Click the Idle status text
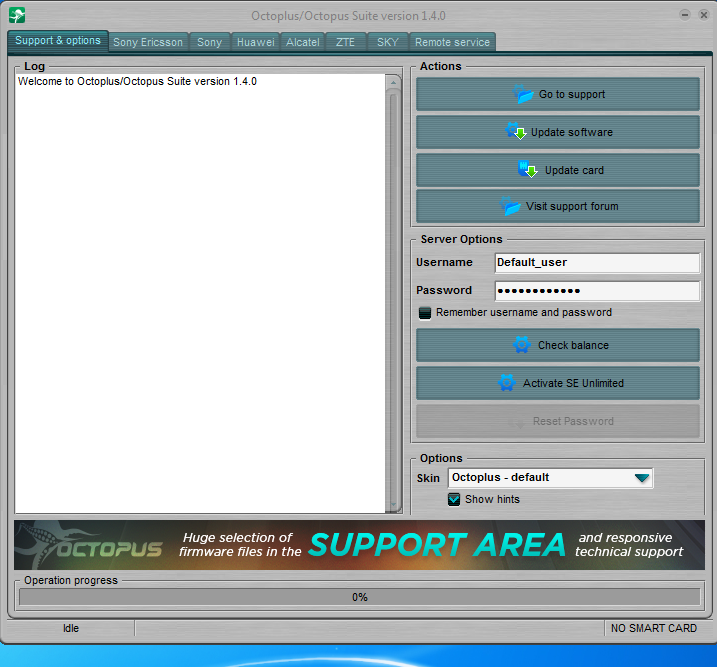This screenshot has height=667, width=717. point(71,628)
